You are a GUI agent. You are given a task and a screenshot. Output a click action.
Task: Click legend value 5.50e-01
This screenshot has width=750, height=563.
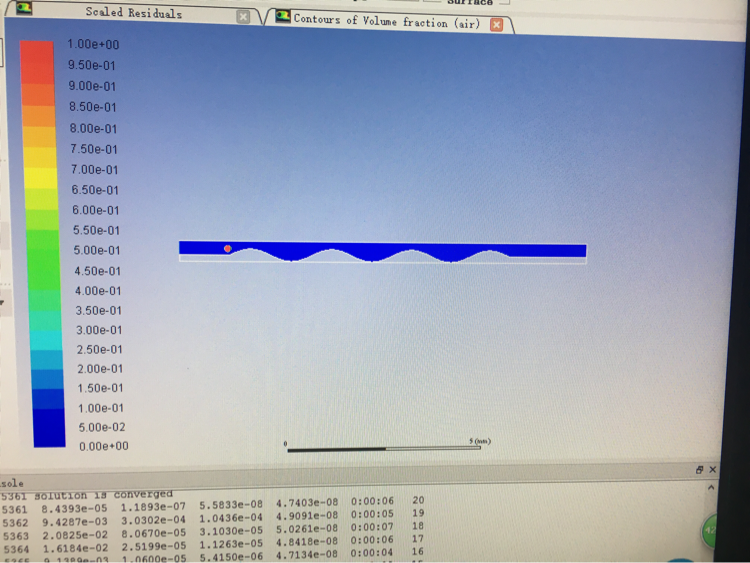tap(96, 230)
